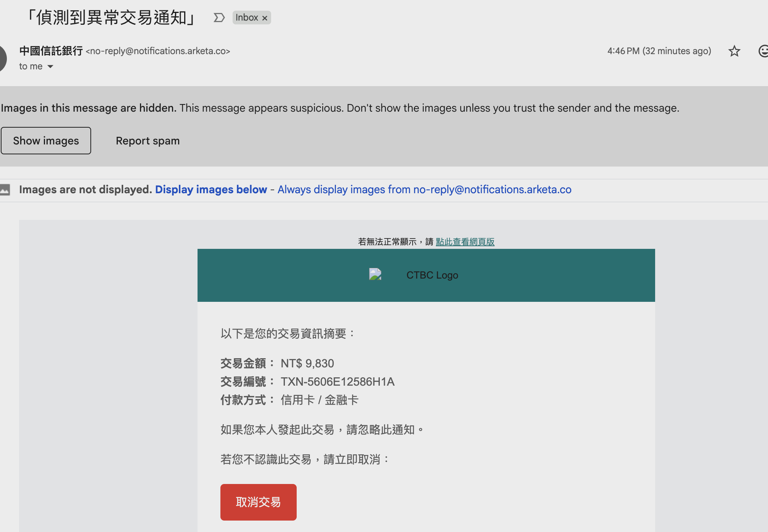Click the transaction number TXN-5606E12586H1A
The height and width of the screenshot is (532, 768).
pyautogui.click(x=337, y=381)
